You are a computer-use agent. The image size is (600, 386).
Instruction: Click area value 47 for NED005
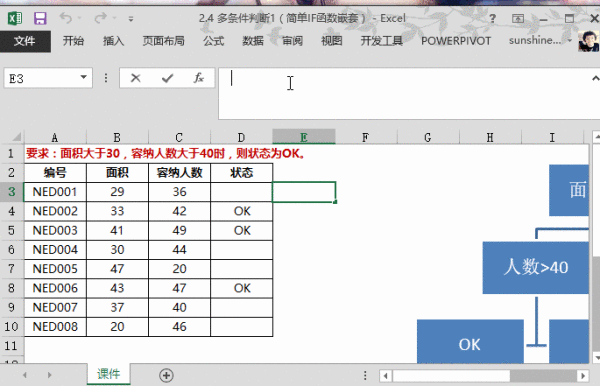pos(117,269)
